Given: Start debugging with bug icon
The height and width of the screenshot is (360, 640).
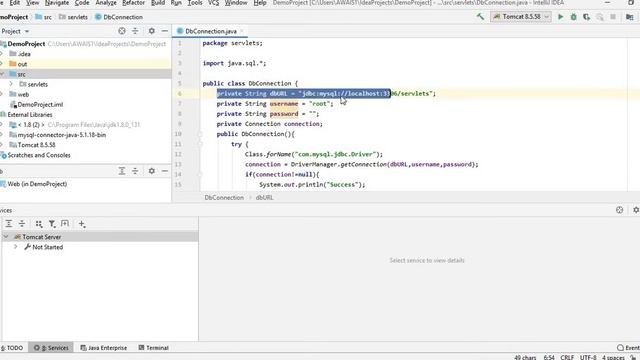Looking at the screenshot, I should [573, 17].
